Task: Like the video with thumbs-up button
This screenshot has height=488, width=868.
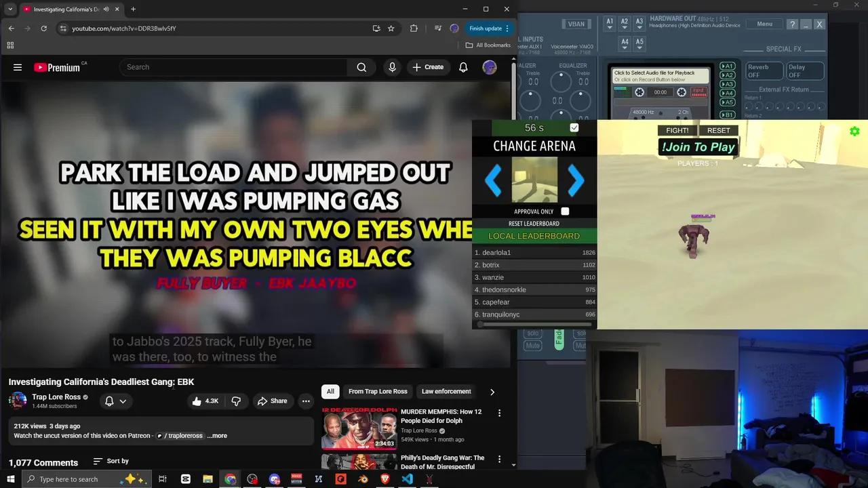Action: click(x=205, y=401)
